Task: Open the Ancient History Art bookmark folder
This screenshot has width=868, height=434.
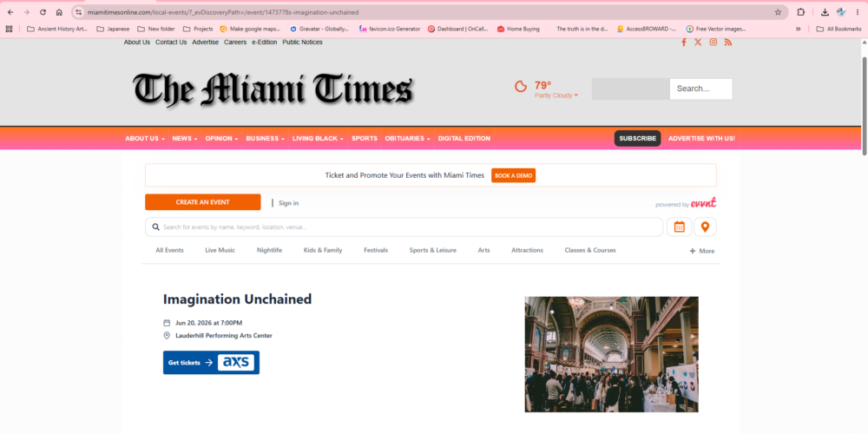Action: click(57, 29)
